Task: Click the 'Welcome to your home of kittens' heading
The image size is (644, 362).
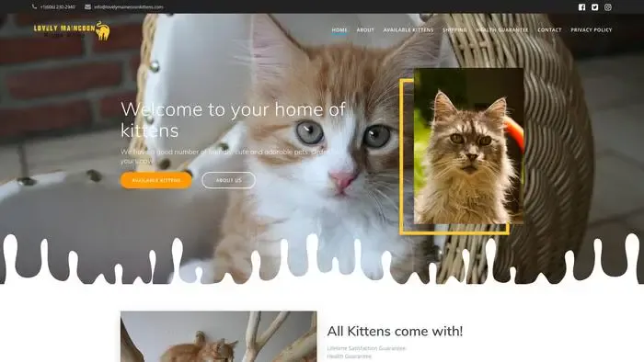Action: pos(233,119)
